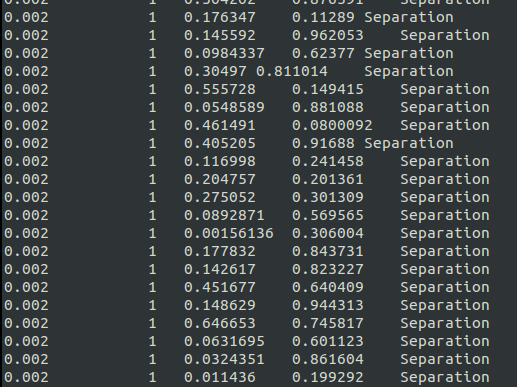Viewport: 517px width, 387px height.
Task: Click the value 0.405205
Action: click(x=220, y=143)
